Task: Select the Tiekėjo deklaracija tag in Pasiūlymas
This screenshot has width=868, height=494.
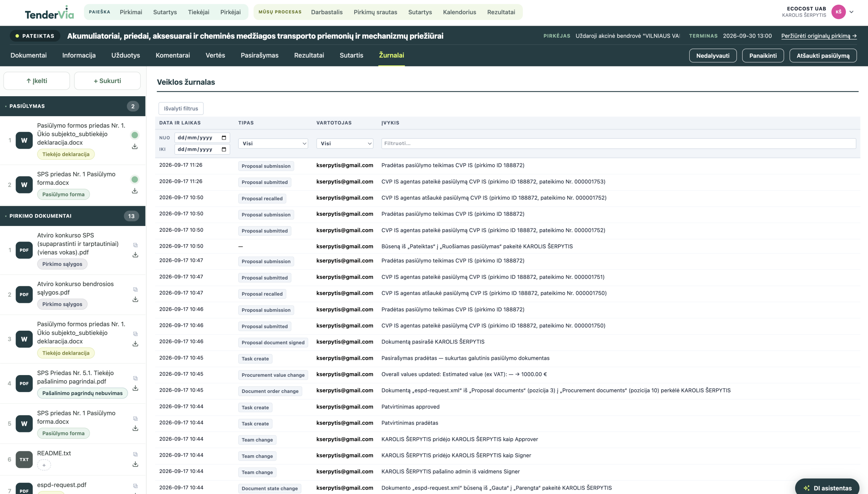Action: pyautogui.click(x=66, y=155)
